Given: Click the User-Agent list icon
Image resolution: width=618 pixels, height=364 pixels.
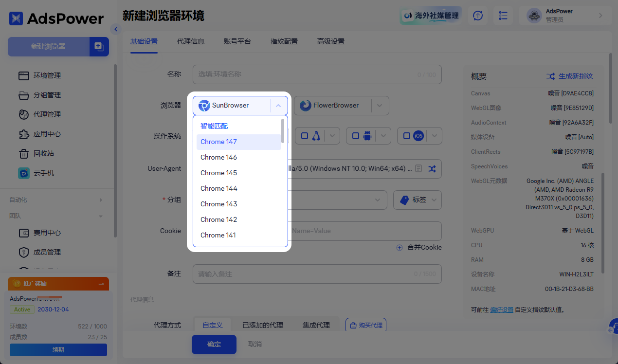Looking at the screenshot, I should coord(418,168).
